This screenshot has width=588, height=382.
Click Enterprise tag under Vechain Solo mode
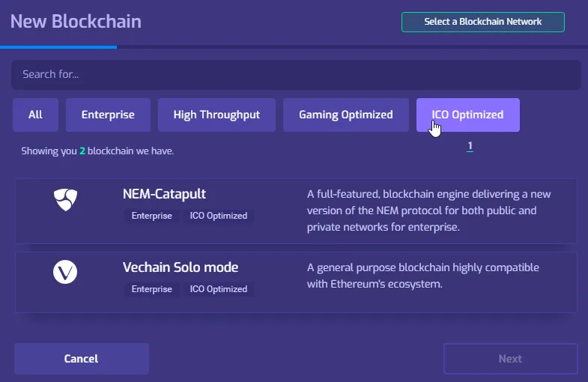152,289
